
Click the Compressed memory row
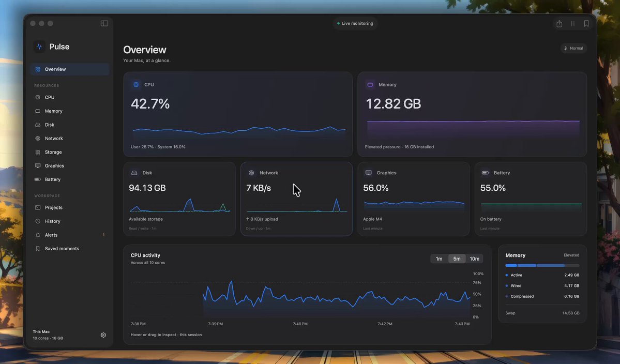pos(542,296)
